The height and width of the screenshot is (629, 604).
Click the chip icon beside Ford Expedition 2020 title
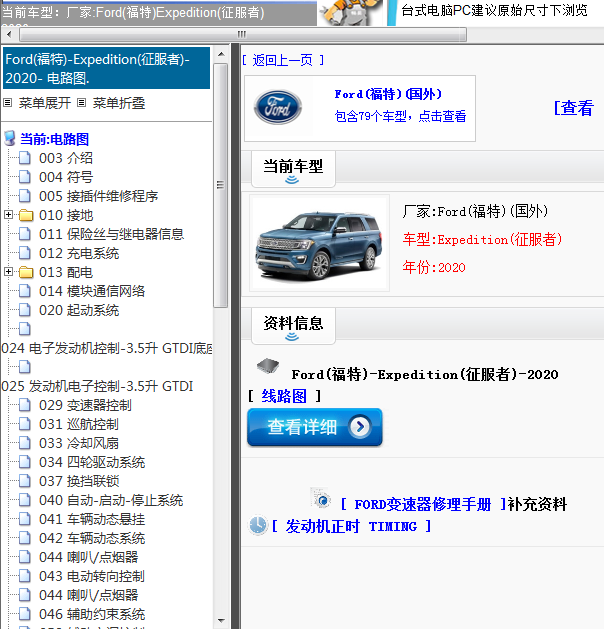coord(268,366)
